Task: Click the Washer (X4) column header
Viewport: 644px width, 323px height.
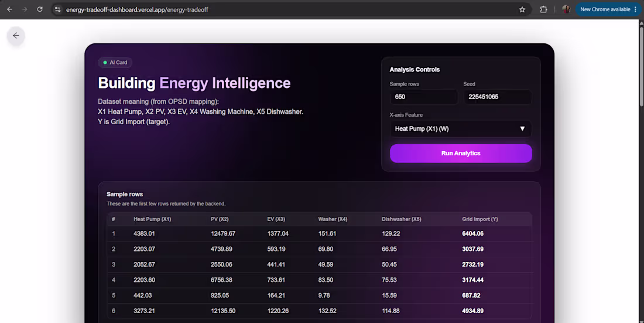Action: 333,219
